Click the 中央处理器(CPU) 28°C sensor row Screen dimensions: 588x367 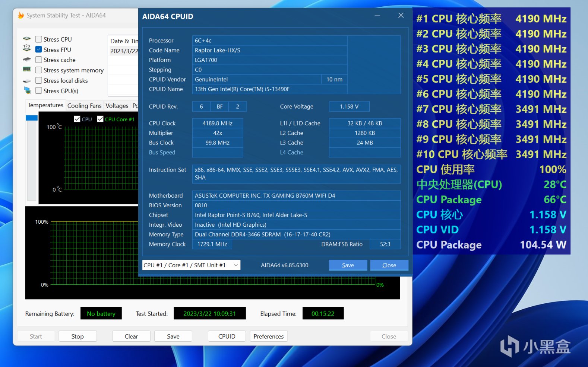[x=491, y=184]
